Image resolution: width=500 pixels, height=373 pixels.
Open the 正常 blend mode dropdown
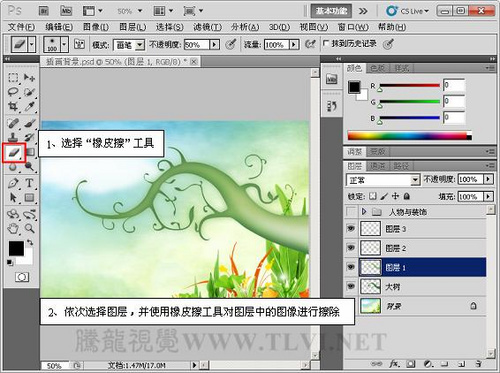point(383,180)
